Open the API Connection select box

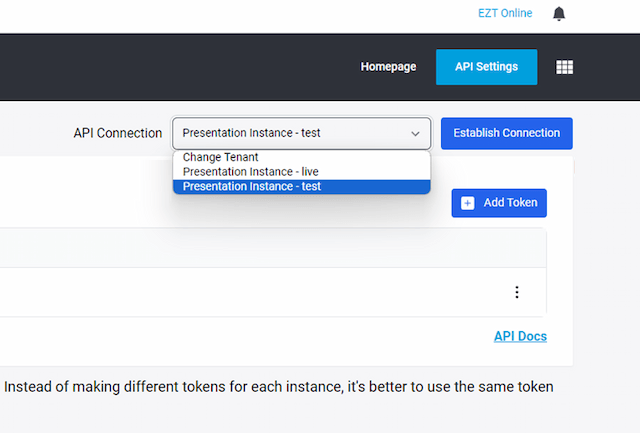[300, 133]
